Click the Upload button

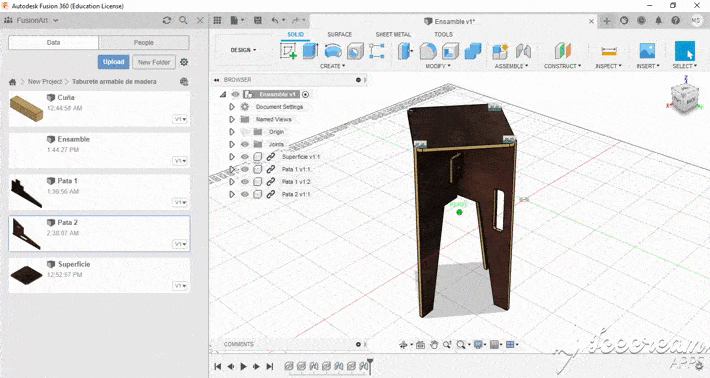click(113, 62)
